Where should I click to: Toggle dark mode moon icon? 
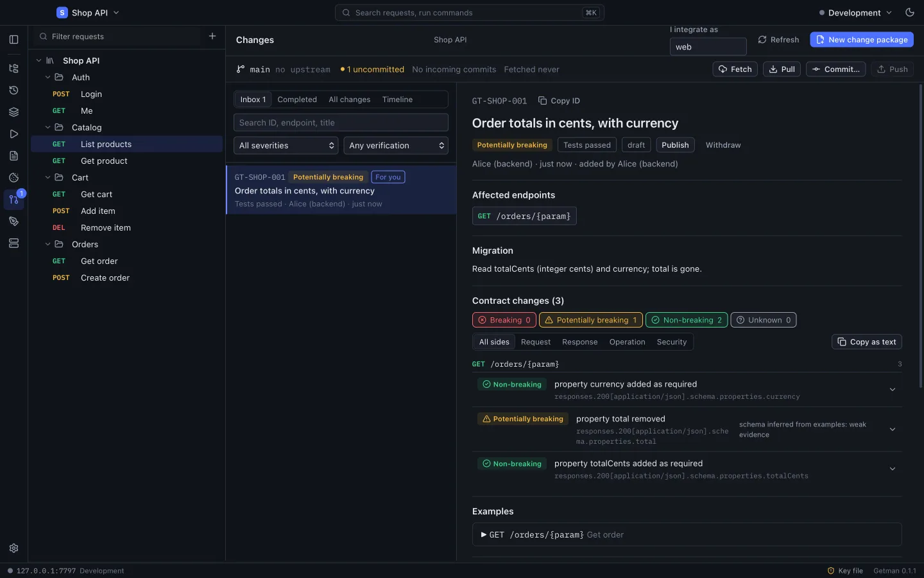point(909,12)
